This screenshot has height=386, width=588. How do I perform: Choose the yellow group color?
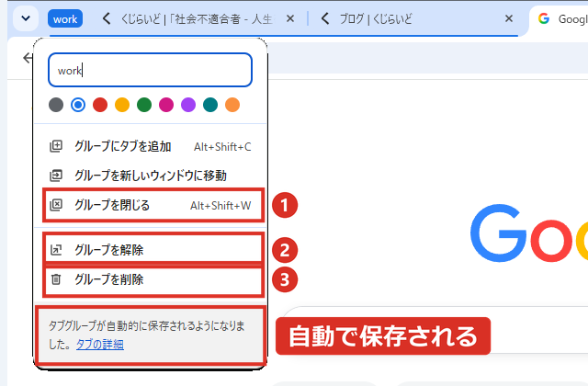click(x=122, y=105)
